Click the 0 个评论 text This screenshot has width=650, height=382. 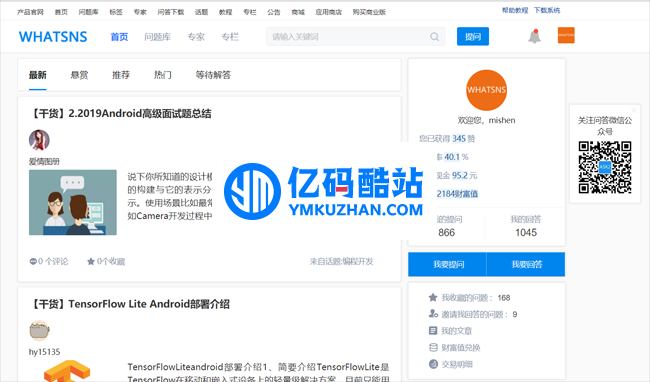(53, 261)
